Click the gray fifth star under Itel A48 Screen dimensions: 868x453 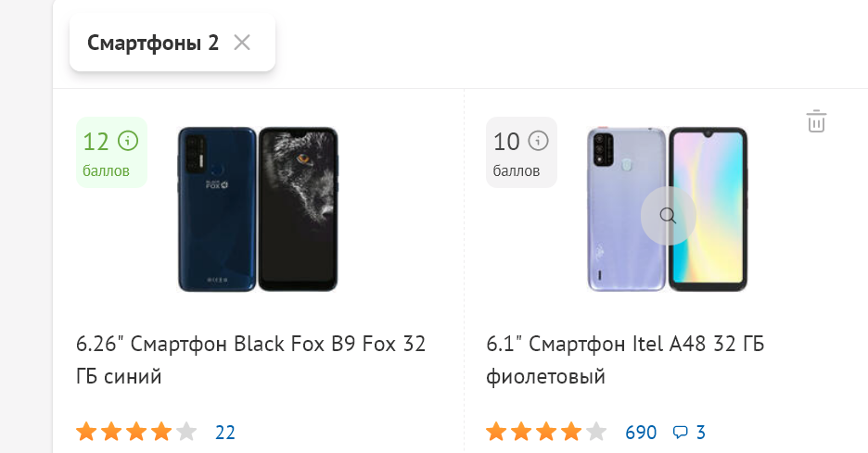point(596,432)
